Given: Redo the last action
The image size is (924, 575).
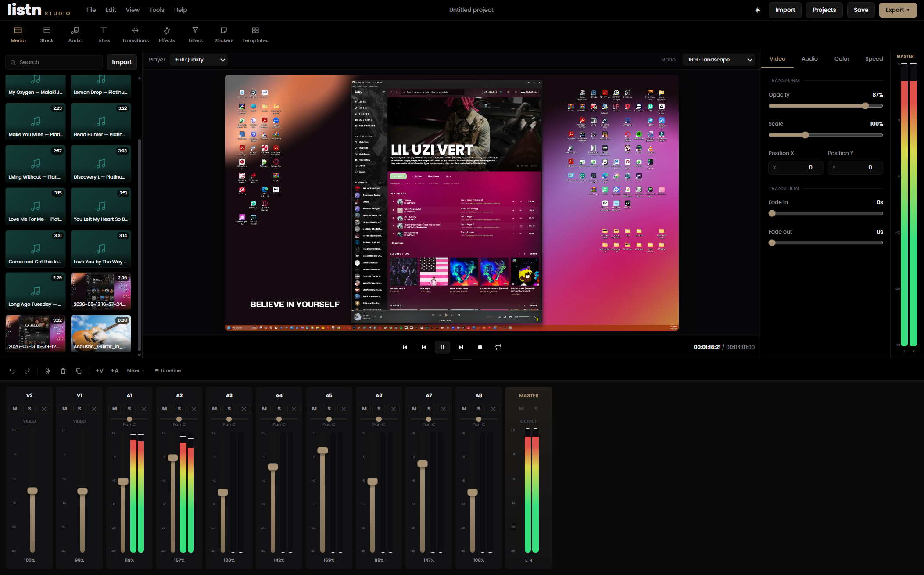Looking at the screenshot, I should click(27, 371).
